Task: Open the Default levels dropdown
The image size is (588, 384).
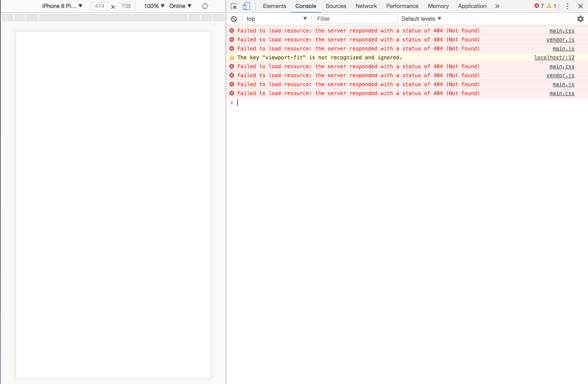Action: pos(421,19)
